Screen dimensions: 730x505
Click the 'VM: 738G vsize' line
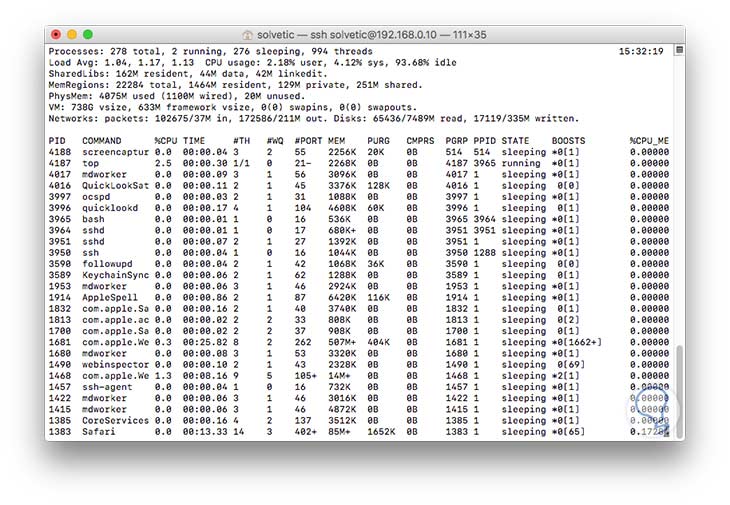click(x=233, y=108)
